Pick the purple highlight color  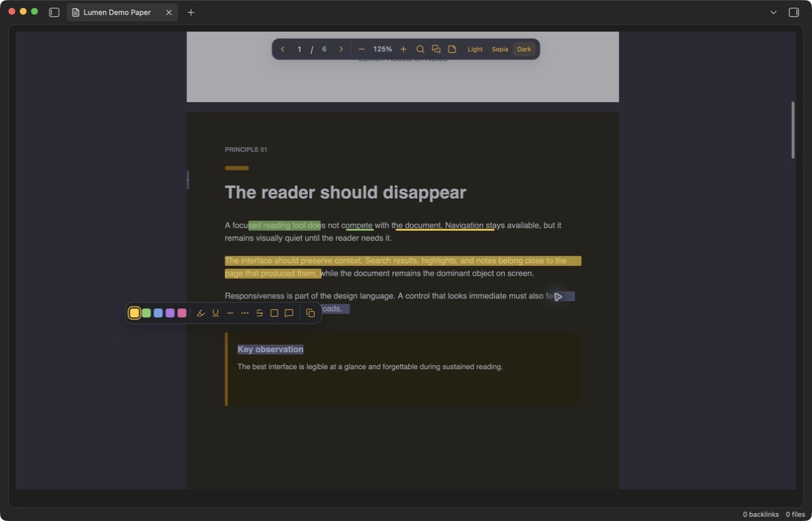tap(170, 313)
